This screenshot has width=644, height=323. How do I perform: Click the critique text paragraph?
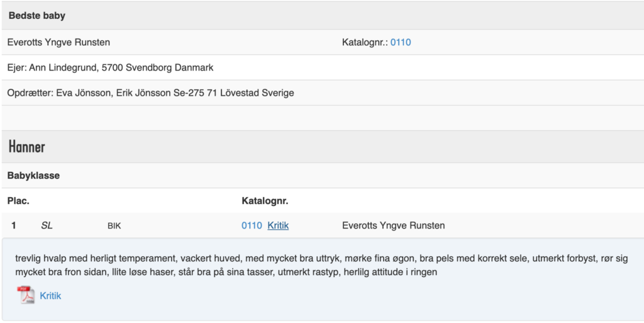click(321, 265)
